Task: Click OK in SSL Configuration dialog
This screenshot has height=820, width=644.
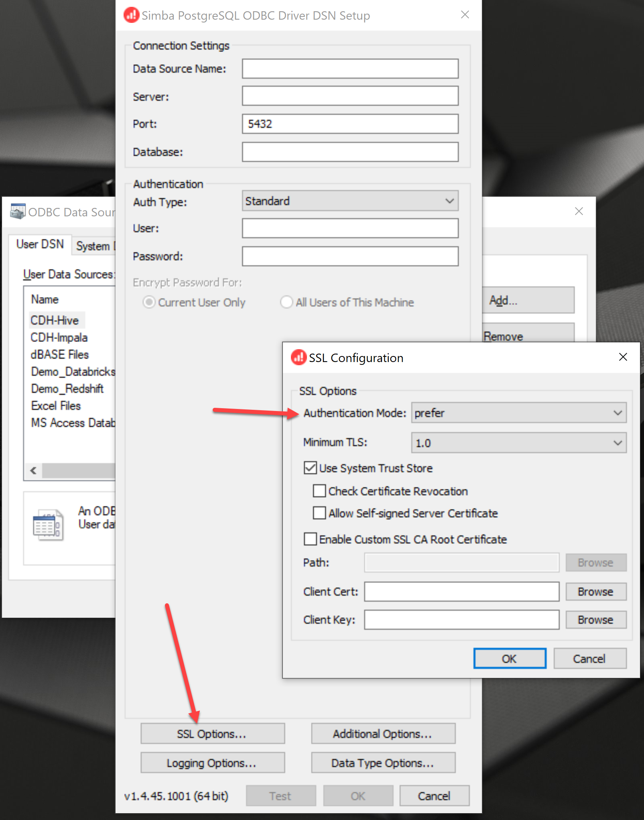Action: (x=510, y=658)
